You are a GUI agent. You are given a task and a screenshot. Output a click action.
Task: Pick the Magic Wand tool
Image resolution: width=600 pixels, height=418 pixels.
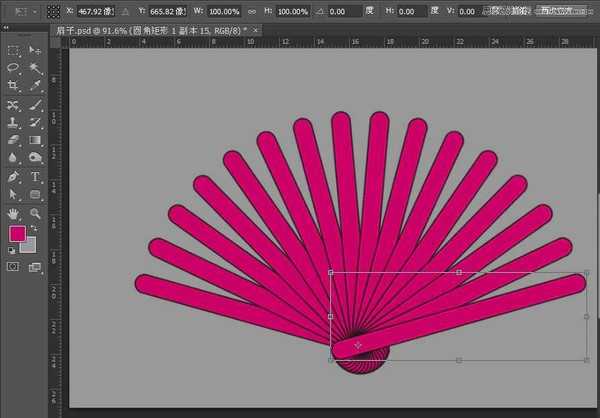click(35, 68)
